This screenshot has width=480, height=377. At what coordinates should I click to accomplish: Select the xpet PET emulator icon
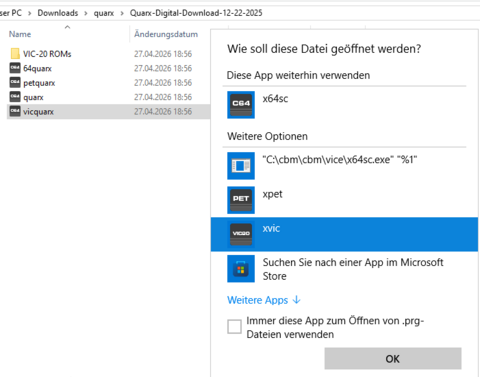pyautogui.click(x=241, y=200)
